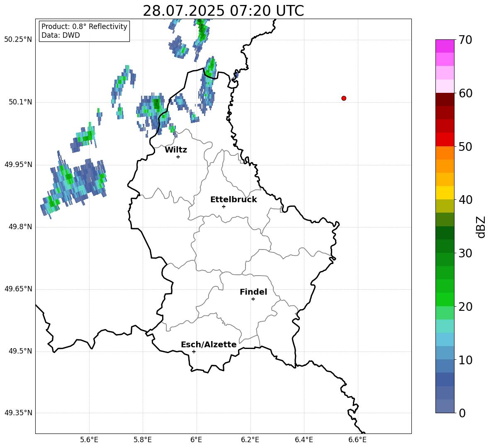
Task: Click the 6°E longitude label
Action: [196, 440]
